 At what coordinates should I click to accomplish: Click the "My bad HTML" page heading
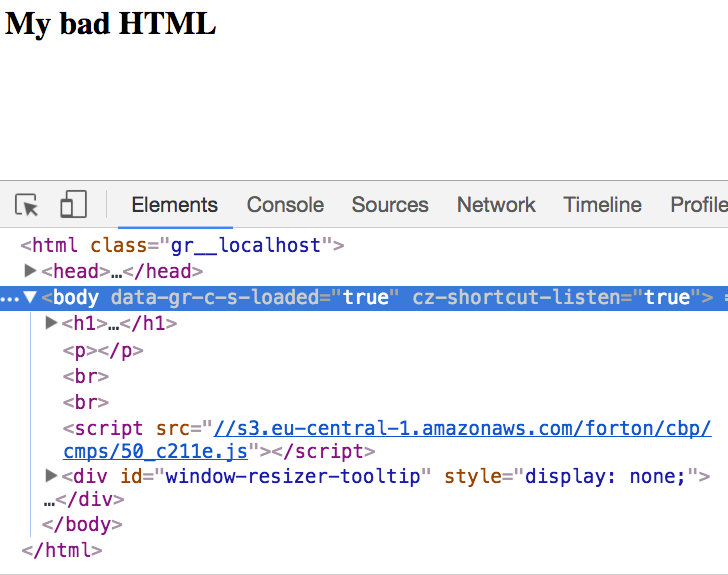tap(110, 23)
